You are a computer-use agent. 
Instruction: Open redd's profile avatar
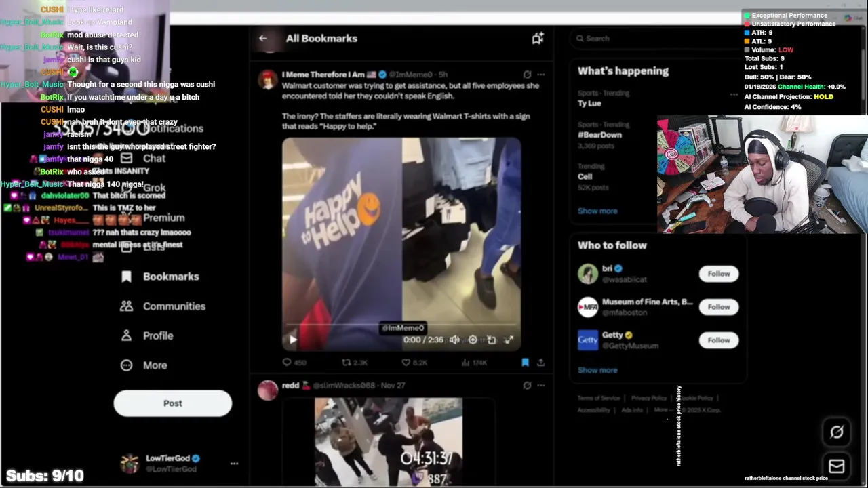click(x=267, y=390)
